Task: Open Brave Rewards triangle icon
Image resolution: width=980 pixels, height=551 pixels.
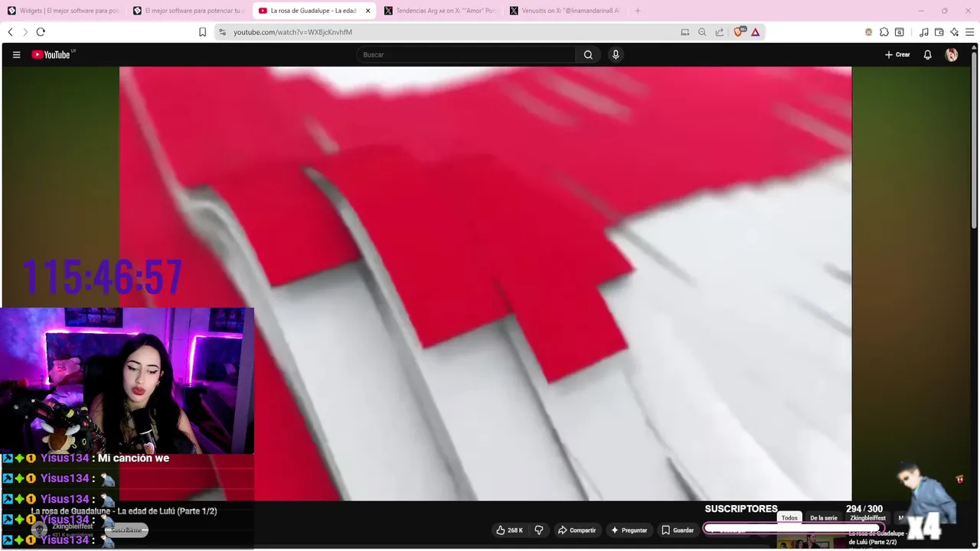Action: coord(756,32)
